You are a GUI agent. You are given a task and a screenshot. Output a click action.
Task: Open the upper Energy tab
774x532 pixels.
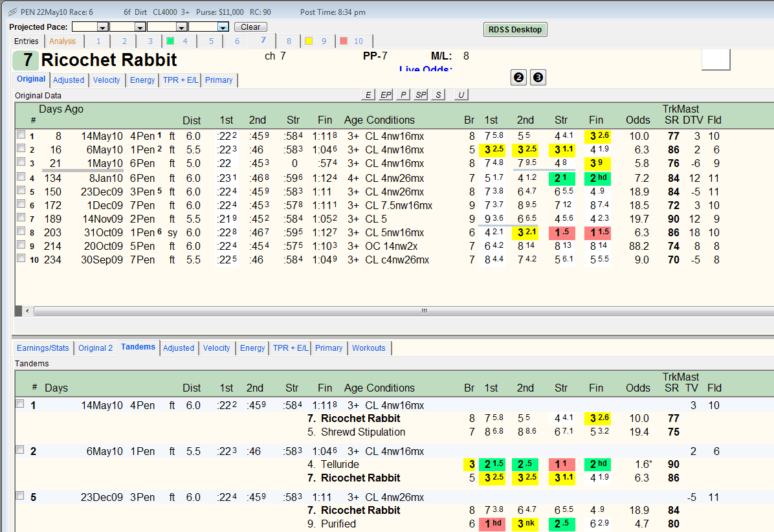142,80
